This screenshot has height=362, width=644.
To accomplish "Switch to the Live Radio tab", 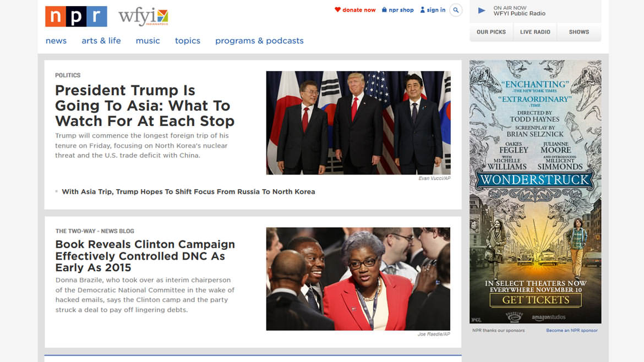I will point(535,32).
